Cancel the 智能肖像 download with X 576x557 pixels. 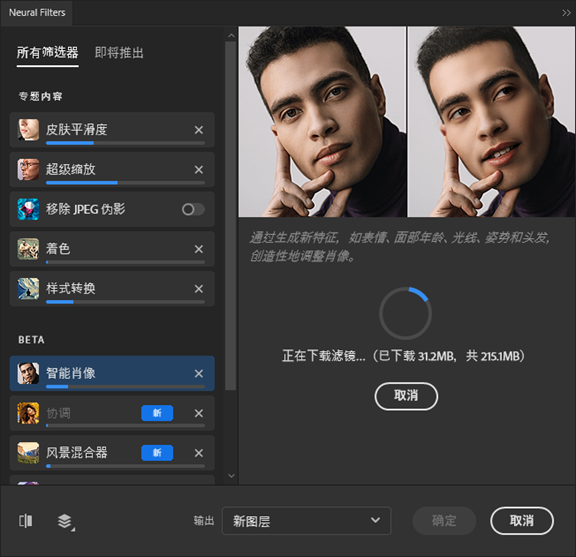(x=199, y=374)
